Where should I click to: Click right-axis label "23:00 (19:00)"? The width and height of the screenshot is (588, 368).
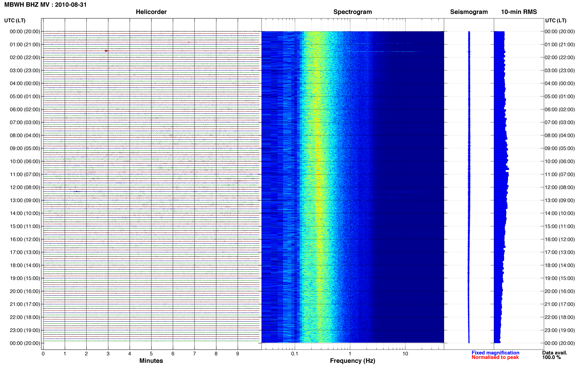[560, 330]
